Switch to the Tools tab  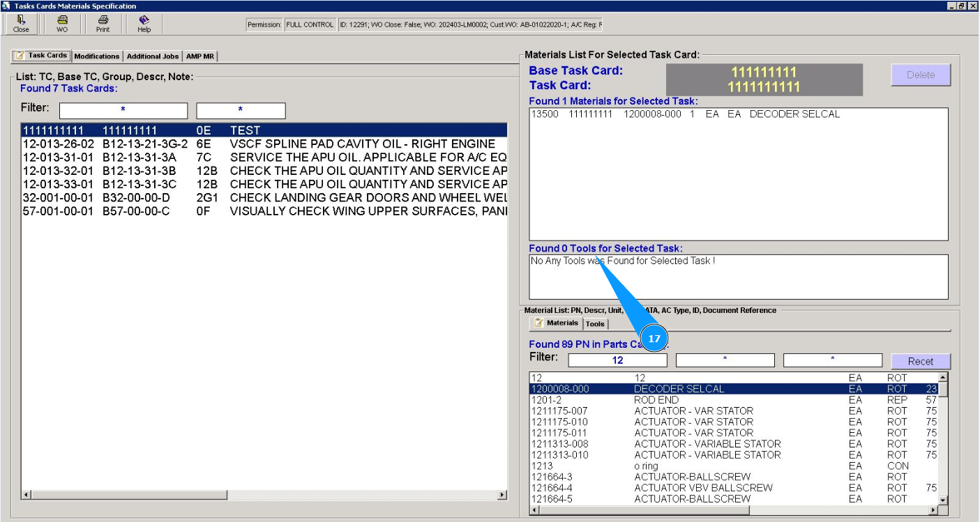click(x=595, y=324)
